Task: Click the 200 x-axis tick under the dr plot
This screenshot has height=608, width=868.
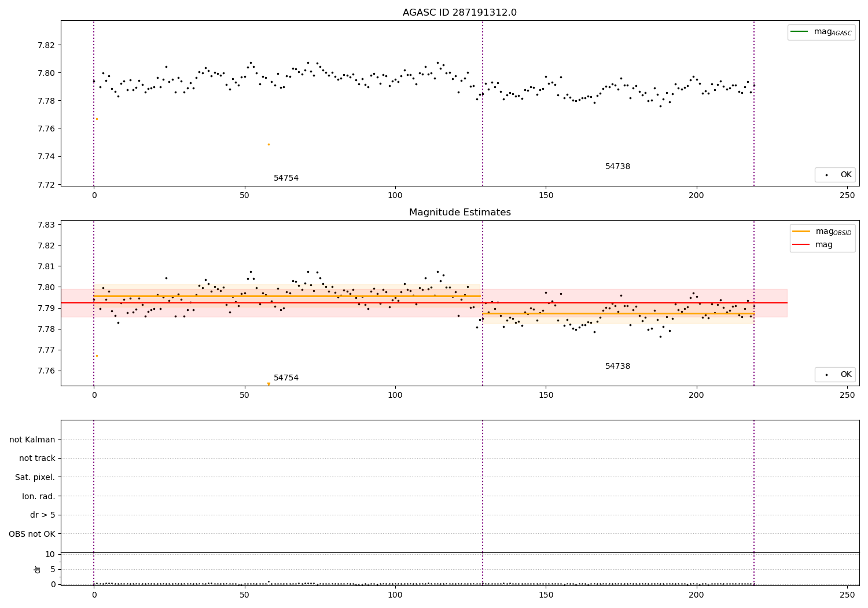Action: (x=697, y=595)
